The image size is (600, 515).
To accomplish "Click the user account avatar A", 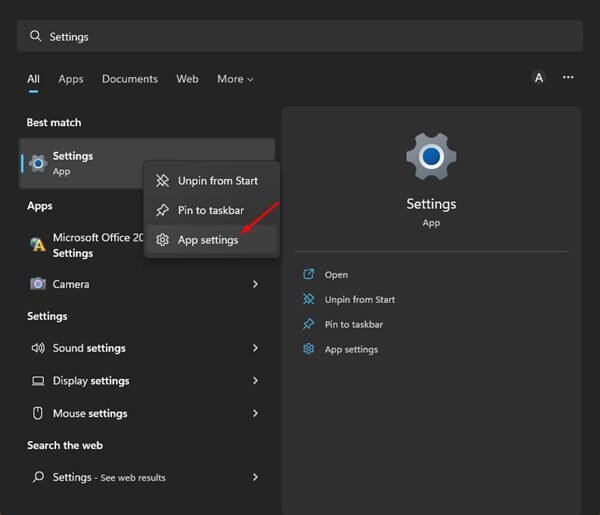I will [539, 78].
